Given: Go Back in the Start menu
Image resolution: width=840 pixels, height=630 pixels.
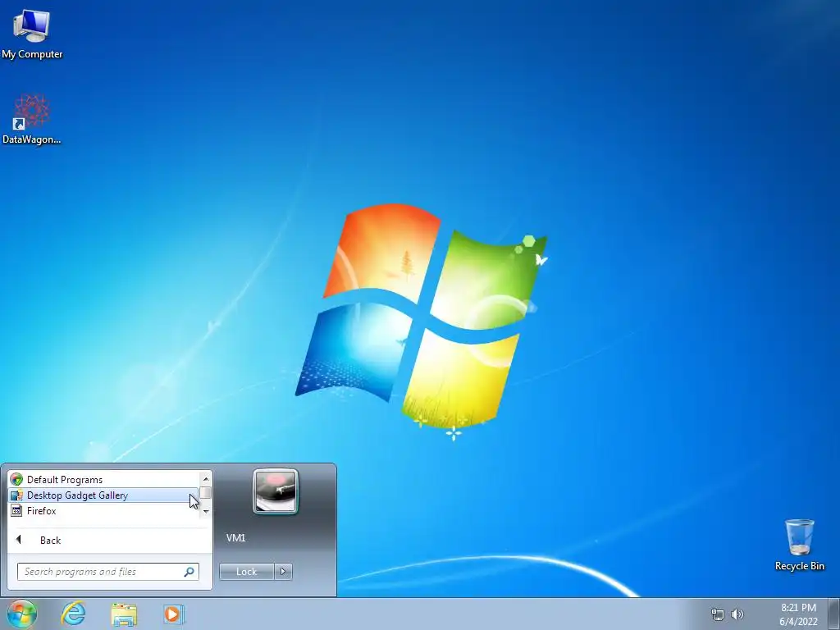Looking at the screenshot, I should pyautogui.click(x=109, y=540).
